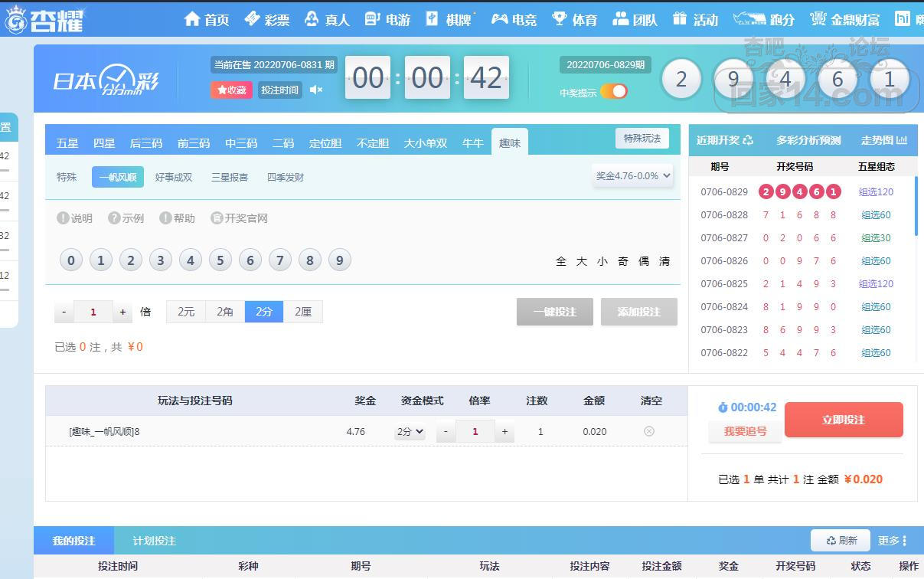The width and height of the screenshot is (924, 579).
Task: Toggle the 中奖提示 switch
Action: 613,92
